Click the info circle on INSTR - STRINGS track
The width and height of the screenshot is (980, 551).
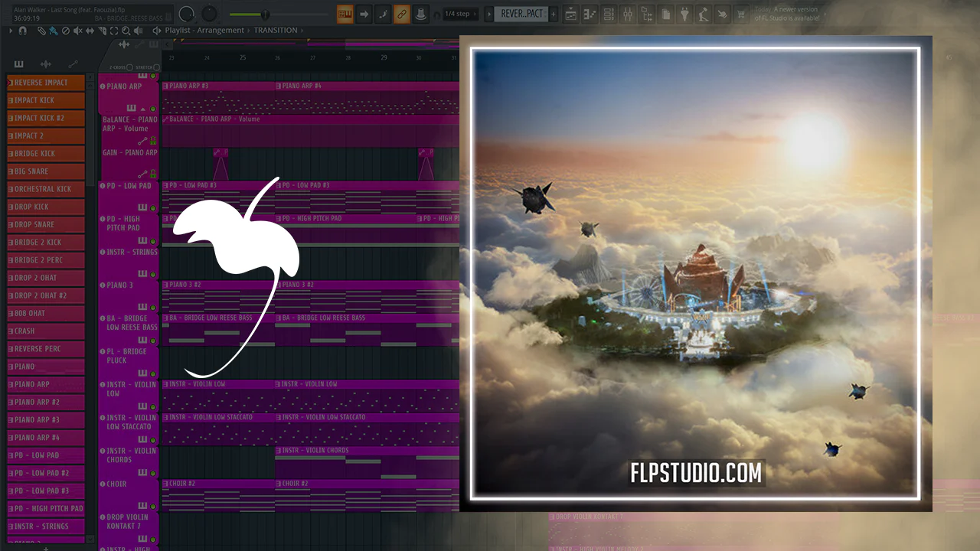103,252
